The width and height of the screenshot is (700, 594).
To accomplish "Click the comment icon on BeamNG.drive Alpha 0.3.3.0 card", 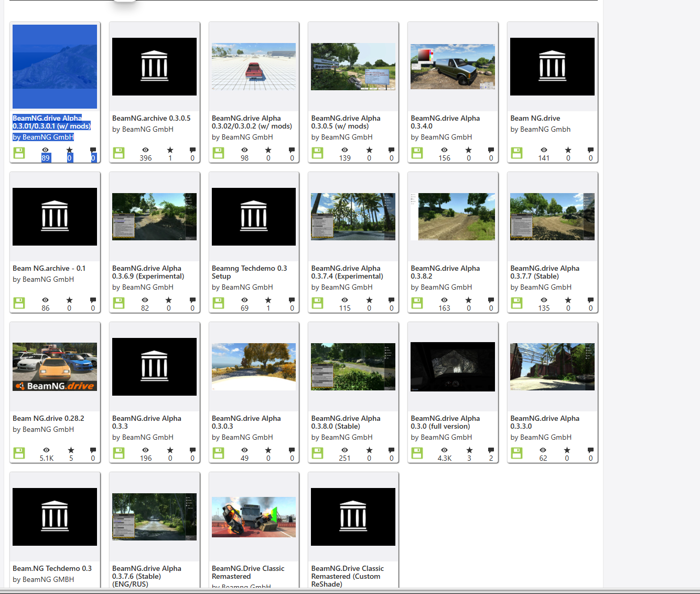I will pyautogui.click(x=590, y=450).
